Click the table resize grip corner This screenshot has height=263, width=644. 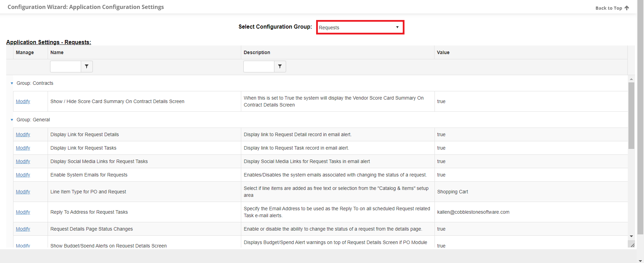pyautogui.click(x=632, y=245)
